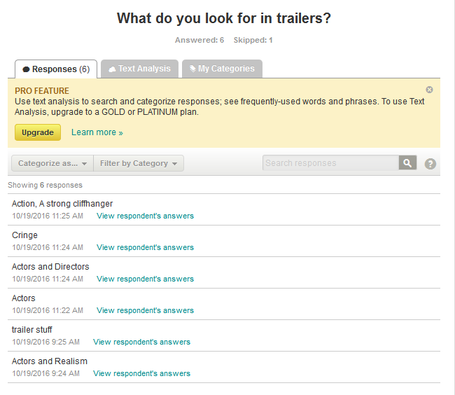
Task: Select the 'Action, A strong cliffhanger' response text
Action: click(x=62, y=204)
